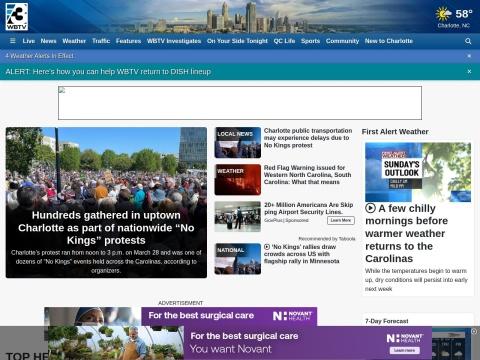Click the WBTV 3 logo
This screenshot has height=360, width=480.
pos(17,17)
